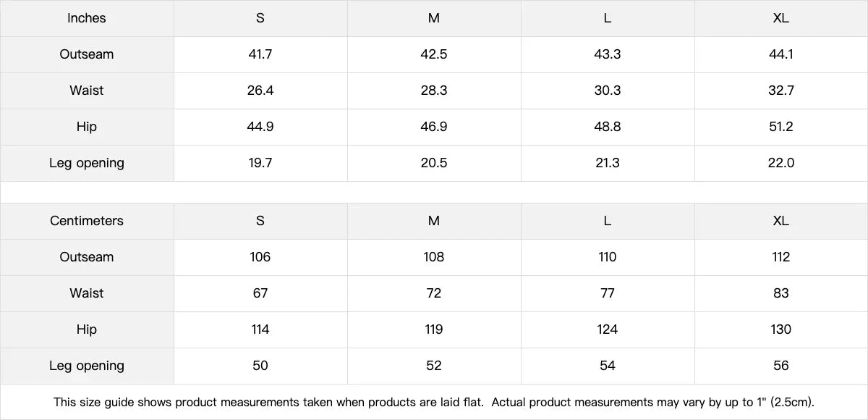
Task: Click Leg opening label in Centimeters table
Action: (x=87, y=366)
